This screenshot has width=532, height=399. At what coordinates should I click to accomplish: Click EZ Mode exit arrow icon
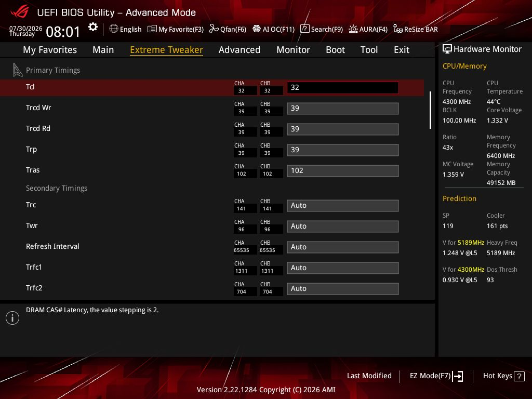(458, 376)
